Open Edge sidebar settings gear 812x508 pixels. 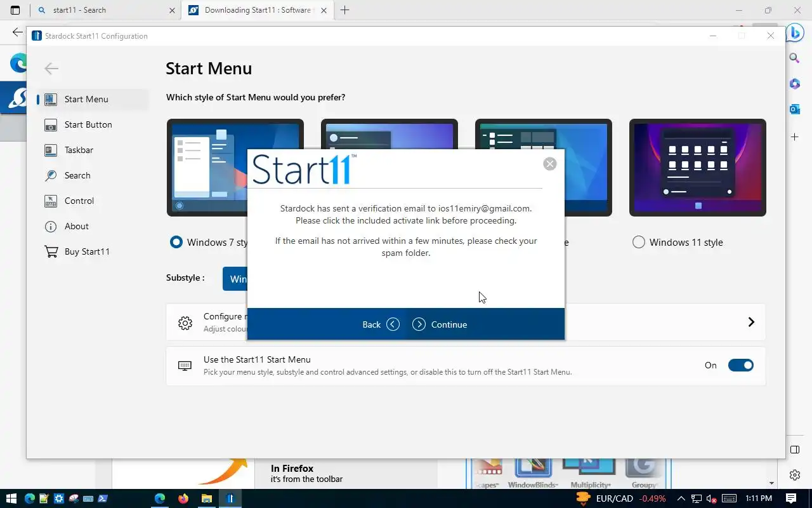pos(794,475)
